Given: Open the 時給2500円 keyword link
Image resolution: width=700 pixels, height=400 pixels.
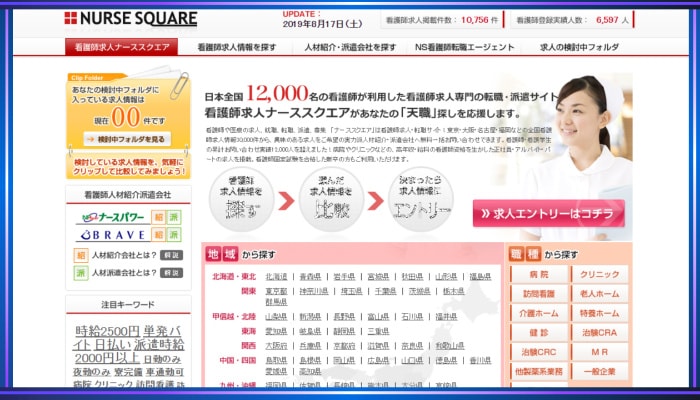Looking at the screenshot, I should click(108, 331).
